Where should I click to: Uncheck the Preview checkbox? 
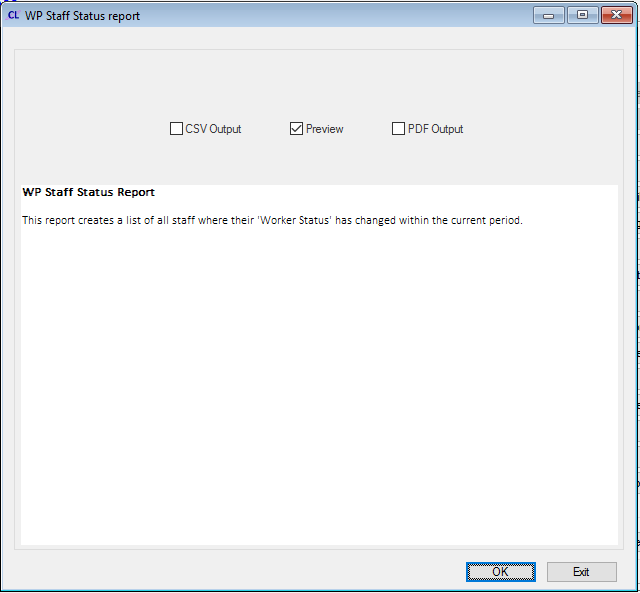[x=296, y=129]
